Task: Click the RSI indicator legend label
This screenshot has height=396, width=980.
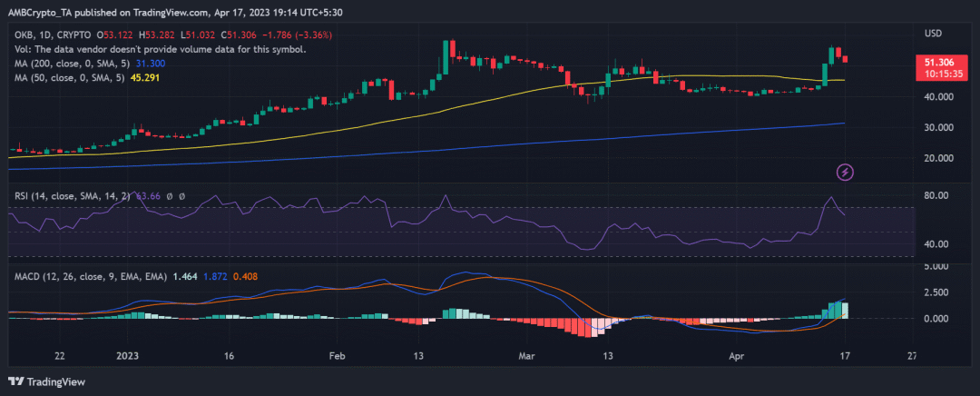Action: coord(73,196)
